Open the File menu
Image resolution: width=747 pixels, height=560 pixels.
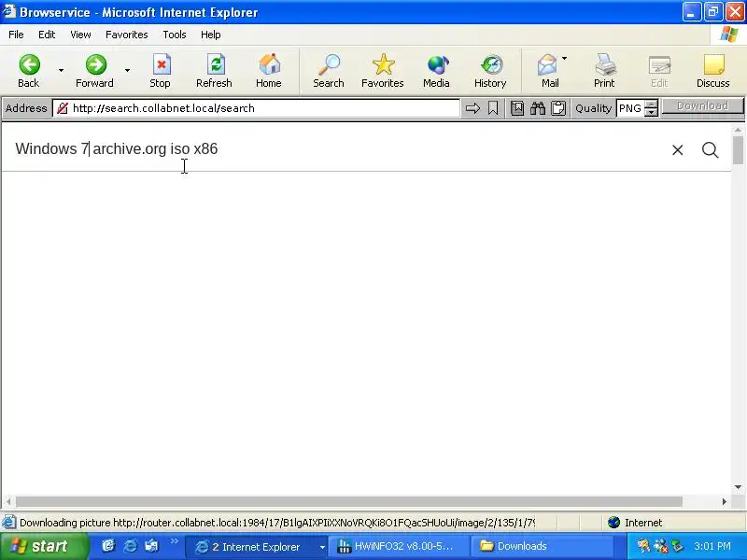tap(16, 35)
